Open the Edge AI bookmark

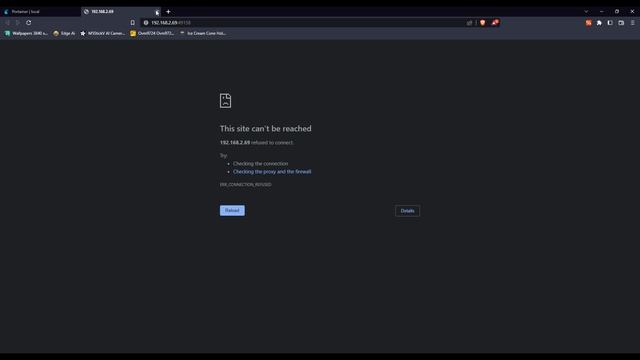click(x=64, y=33)
